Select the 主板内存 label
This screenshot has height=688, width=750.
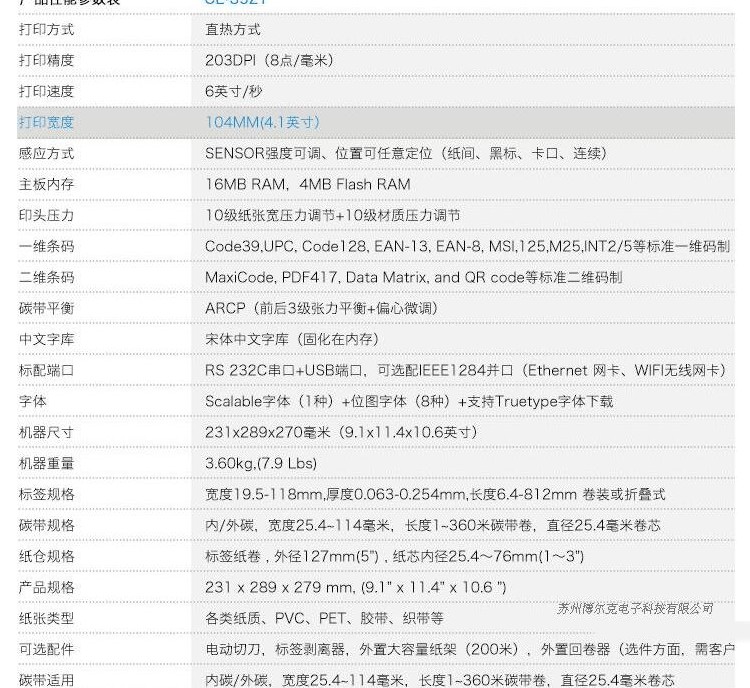(46, 184)
